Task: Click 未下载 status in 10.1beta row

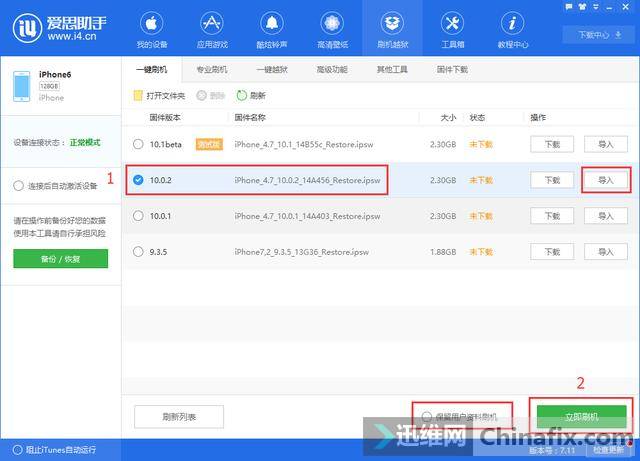Action: pyautogui.click(x=481, y=144)
